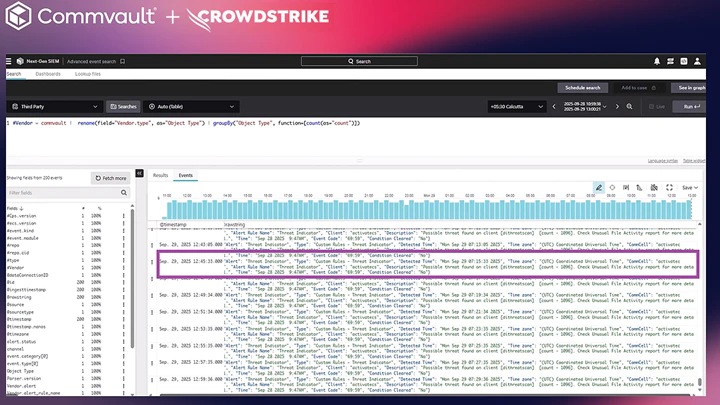The width and height of the screenshot is (720, 405).
Task: Open the Auto (Table) visualization dropdown
Action: pos(191,107)
